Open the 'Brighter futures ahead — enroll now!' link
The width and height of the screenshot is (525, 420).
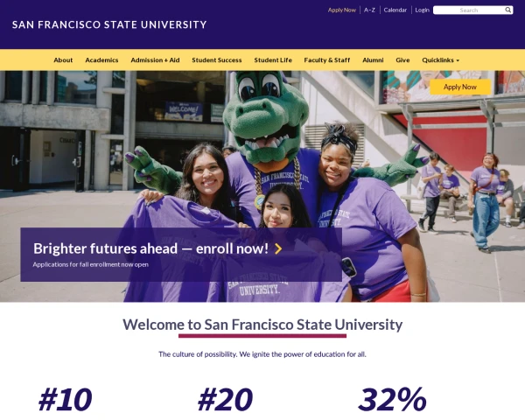[x=150, y=248]
